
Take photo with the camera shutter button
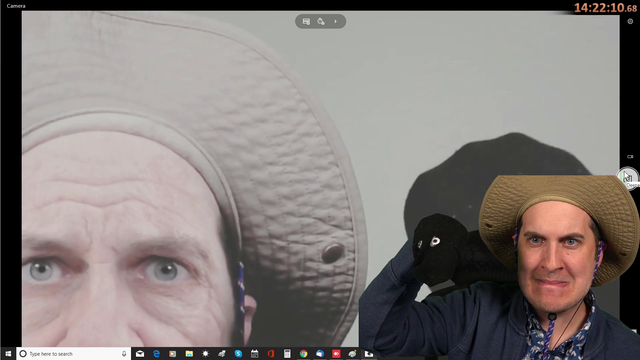coord(628,177)
